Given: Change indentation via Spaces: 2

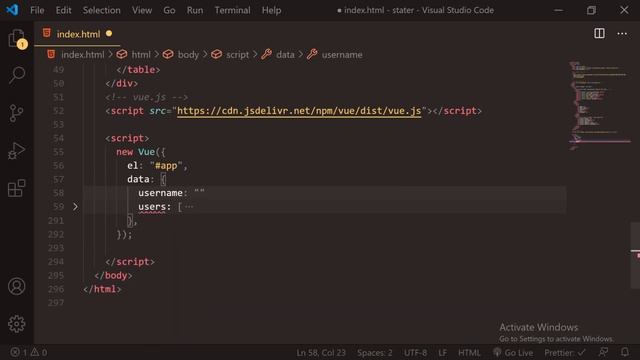Looking at the screenshot, I should click(375, 352).
